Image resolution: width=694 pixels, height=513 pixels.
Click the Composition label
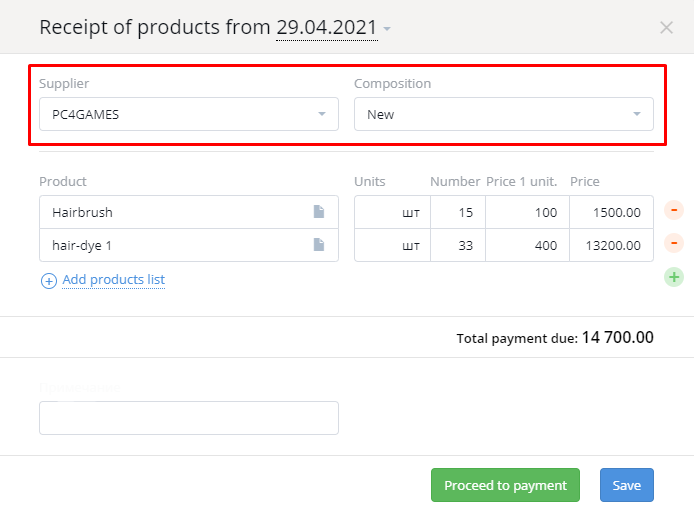[392, 84]
